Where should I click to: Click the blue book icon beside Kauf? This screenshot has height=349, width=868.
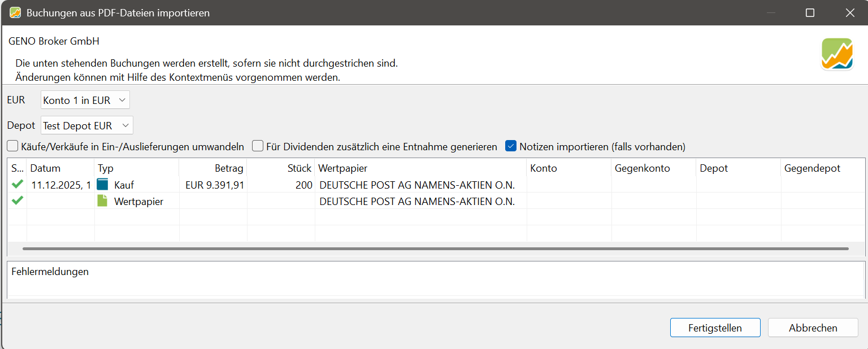coord(102,184)
